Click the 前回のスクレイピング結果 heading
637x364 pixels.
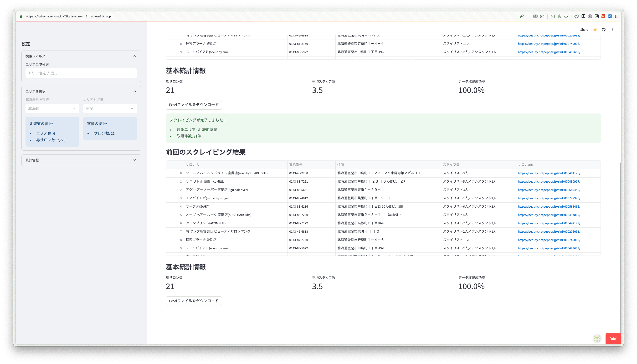point(205,152)
